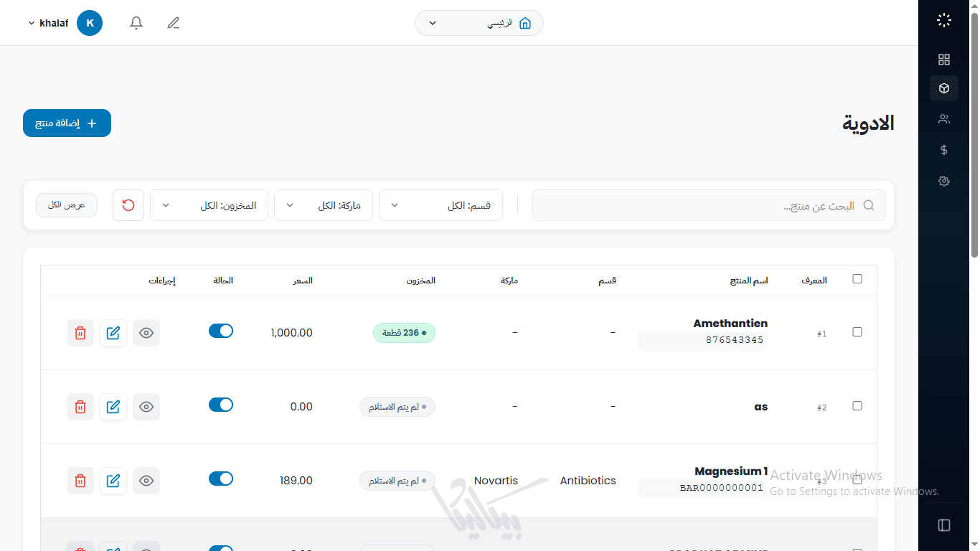Expand the المخزون: الكل stock dropdown
Screen dimensions: 980x551
209,205
